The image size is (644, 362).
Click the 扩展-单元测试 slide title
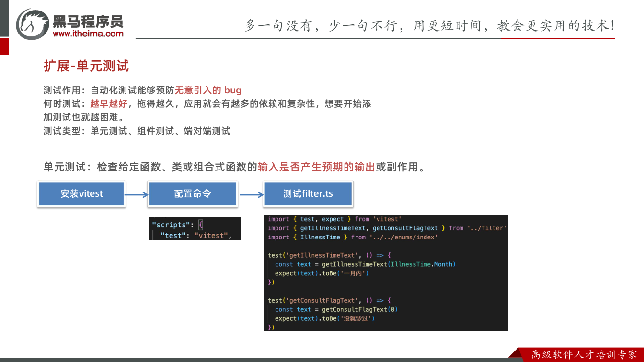click(x=86, y=66)
